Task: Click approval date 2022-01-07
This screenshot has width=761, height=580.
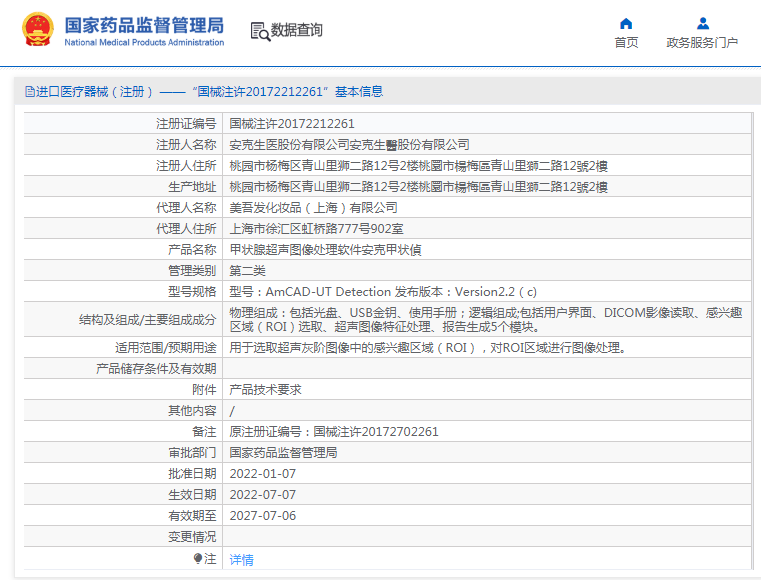Action: pos(263,474)
